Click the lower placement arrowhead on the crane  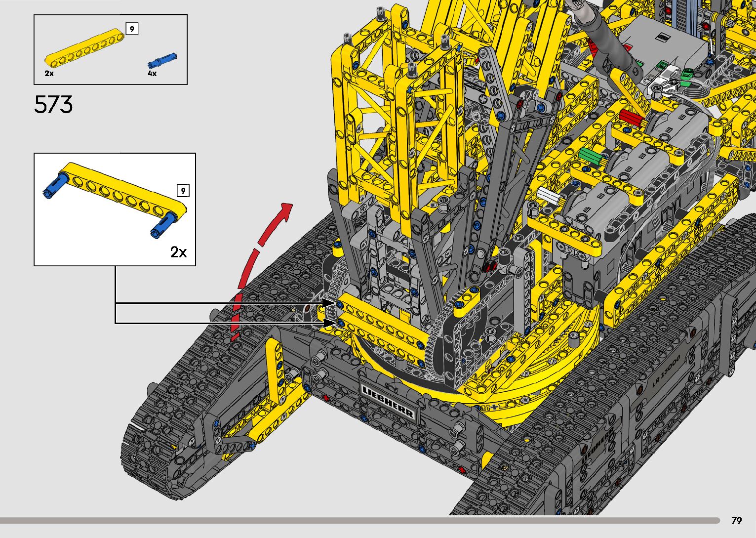tap(328, 323)
